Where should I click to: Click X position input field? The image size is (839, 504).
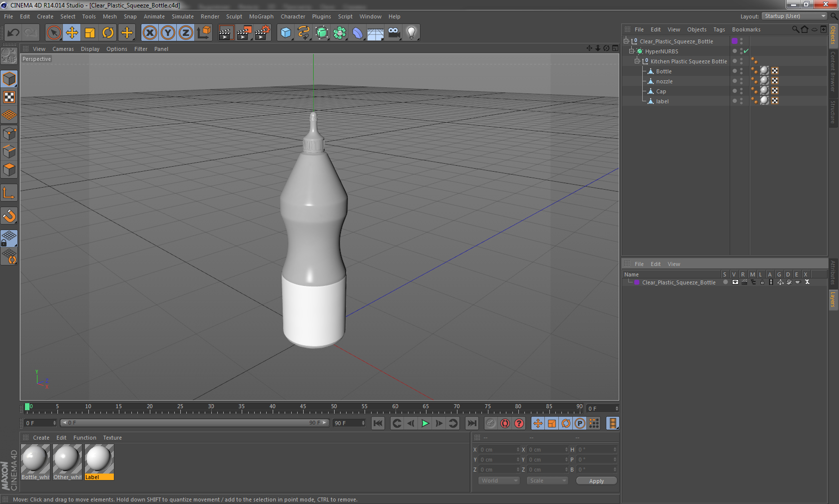tap(499, 450)
